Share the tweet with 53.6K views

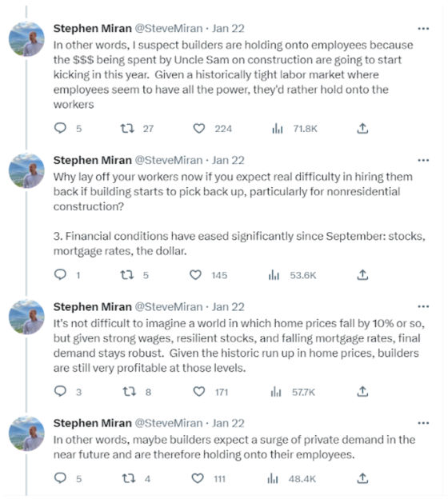[362, 274]
